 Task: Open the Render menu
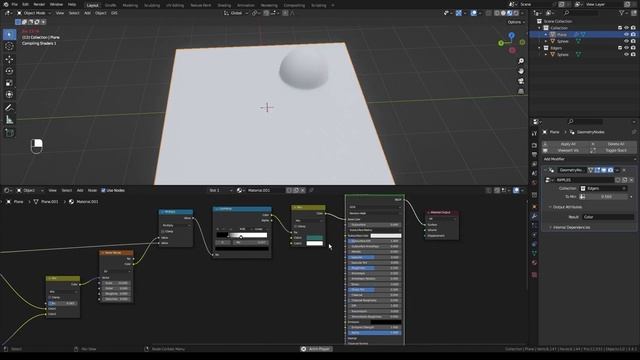coord(39,4)
